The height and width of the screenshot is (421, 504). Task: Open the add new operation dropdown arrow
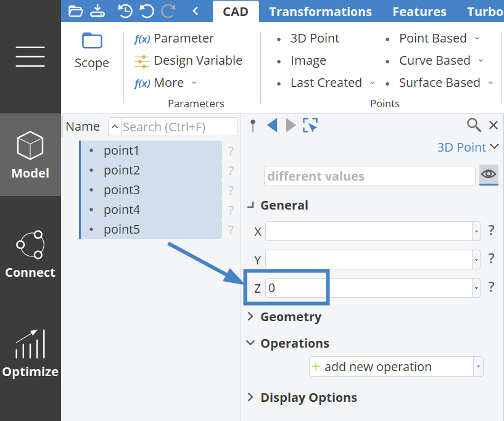pyautogui.click(x=478, y=366)
